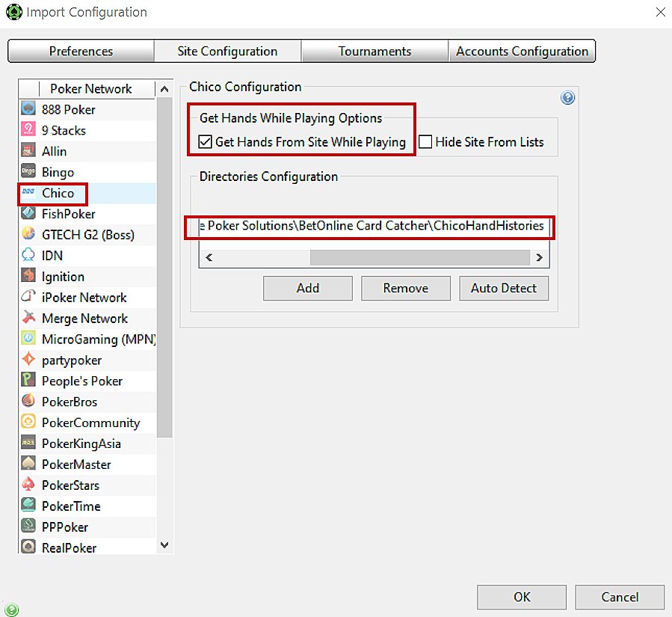
Task: Confirm with the OK button
Action: 522,597
